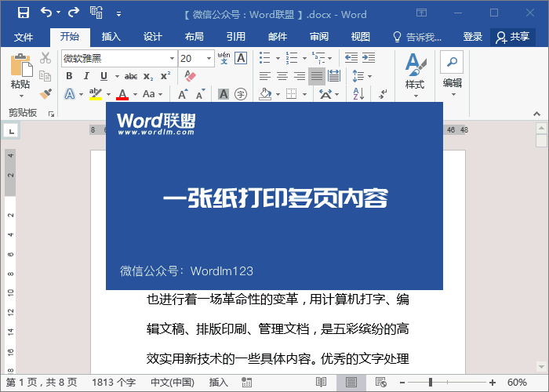
Task: Show or hide paragraph marks
Action: [383, 94]
